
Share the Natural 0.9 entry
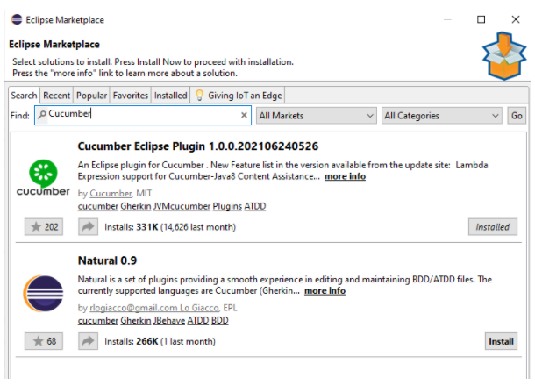tap(88, 341)
